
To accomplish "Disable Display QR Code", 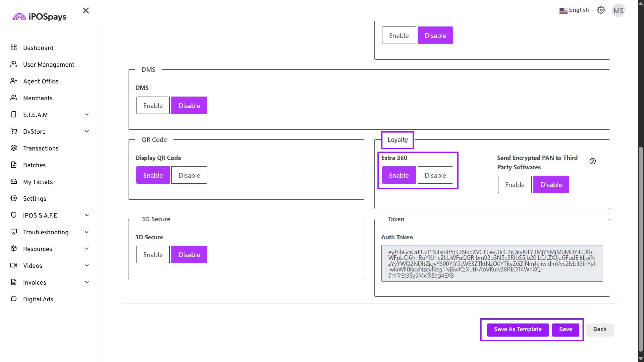I will click(189, 175).
